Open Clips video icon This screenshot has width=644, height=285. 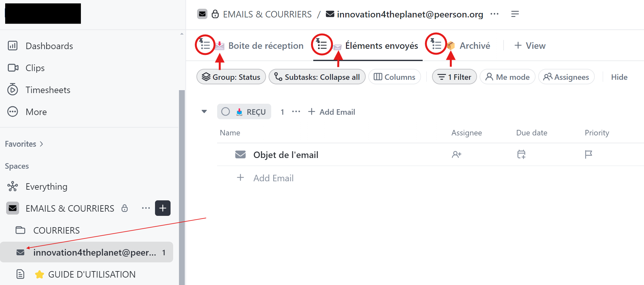click(13, 68)
